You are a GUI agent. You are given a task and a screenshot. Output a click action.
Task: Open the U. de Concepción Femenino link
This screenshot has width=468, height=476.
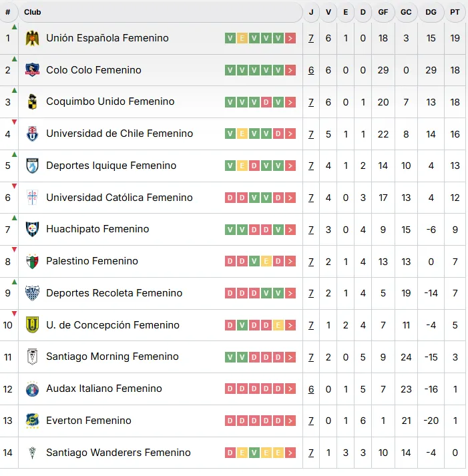point(112,325)
